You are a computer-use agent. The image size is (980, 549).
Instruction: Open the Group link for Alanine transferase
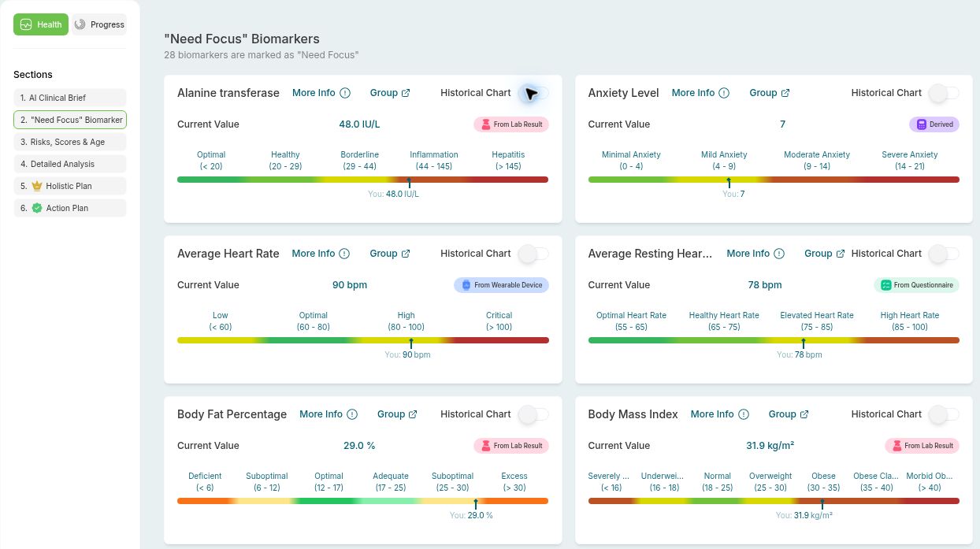(x=390, y=93)
